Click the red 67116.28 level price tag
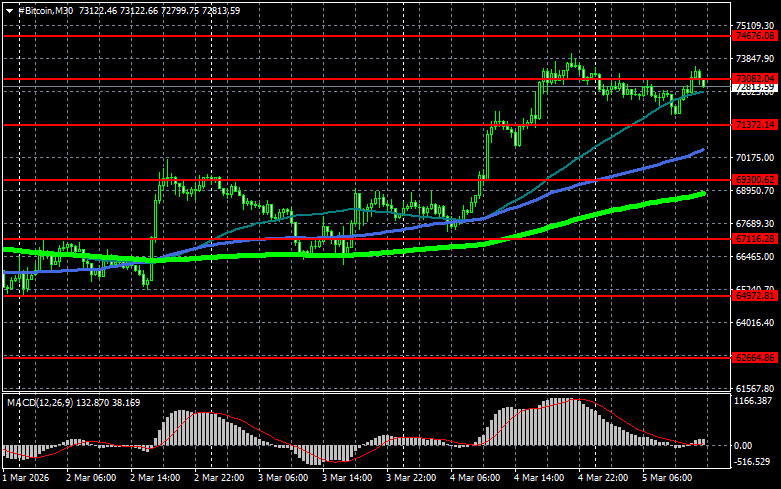Viewport: 781px width, 489px height. point(755,239)
